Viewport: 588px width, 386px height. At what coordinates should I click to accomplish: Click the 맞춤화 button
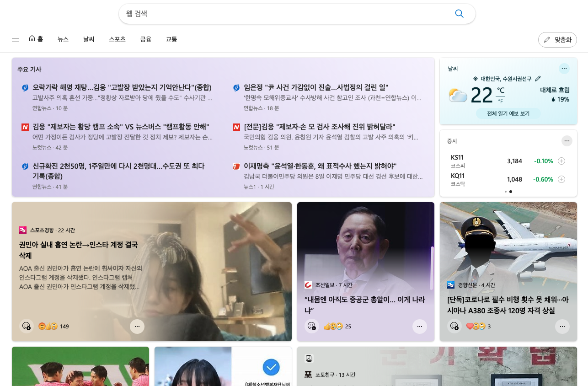pos(557,40)
